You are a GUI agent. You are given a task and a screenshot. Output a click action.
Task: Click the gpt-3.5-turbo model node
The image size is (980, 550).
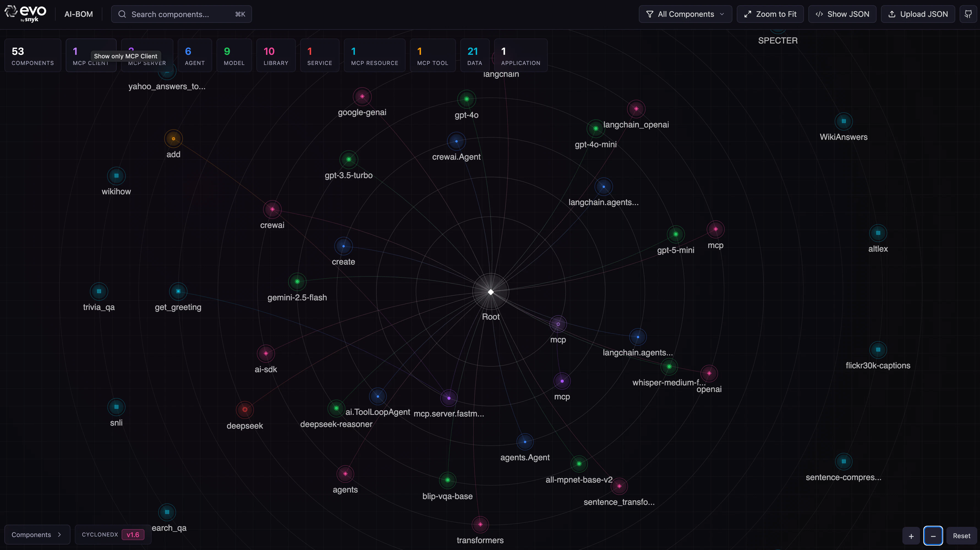[349, 159]
